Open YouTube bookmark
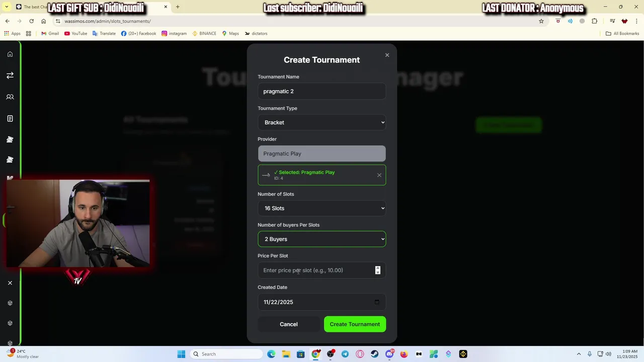The width and height of the screenshot is (644, 362). point(75,34)
